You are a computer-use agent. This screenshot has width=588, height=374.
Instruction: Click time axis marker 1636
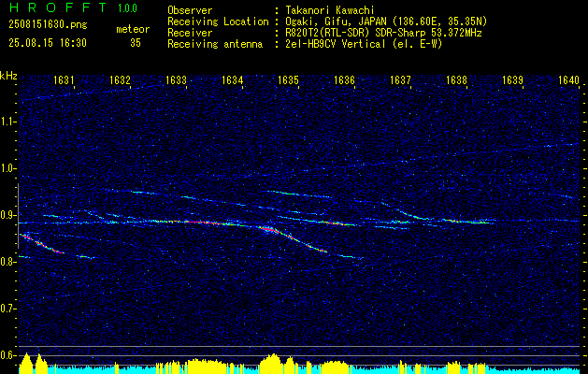[x=344, y=79]
